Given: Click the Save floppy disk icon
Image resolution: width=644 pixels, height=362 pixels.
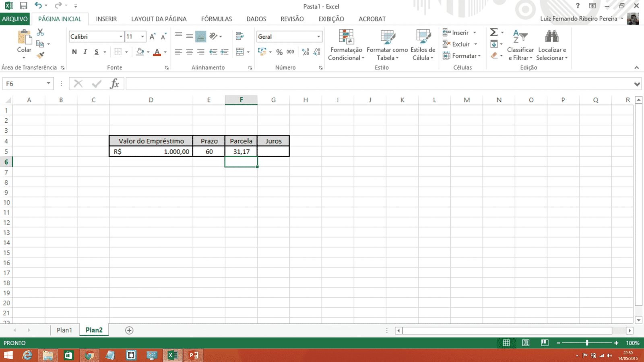Looking at the screenshot, I should point(24,6).
